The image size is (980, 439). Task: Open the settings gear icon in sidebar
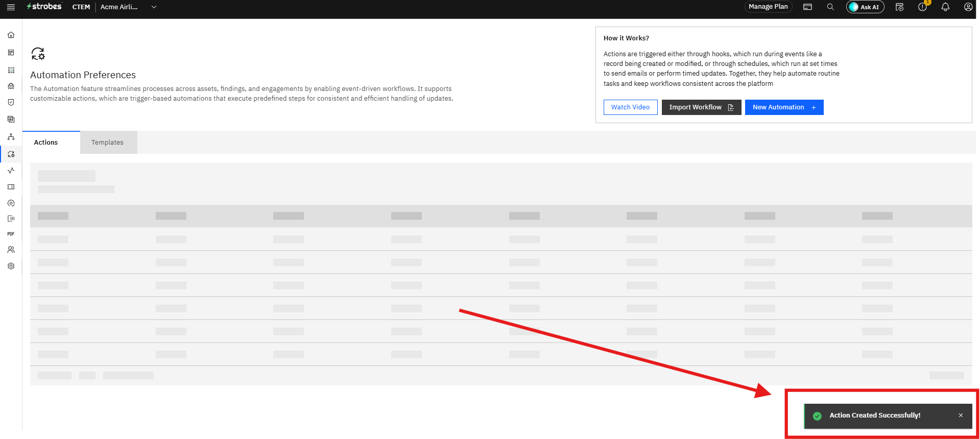pos(11,266)
